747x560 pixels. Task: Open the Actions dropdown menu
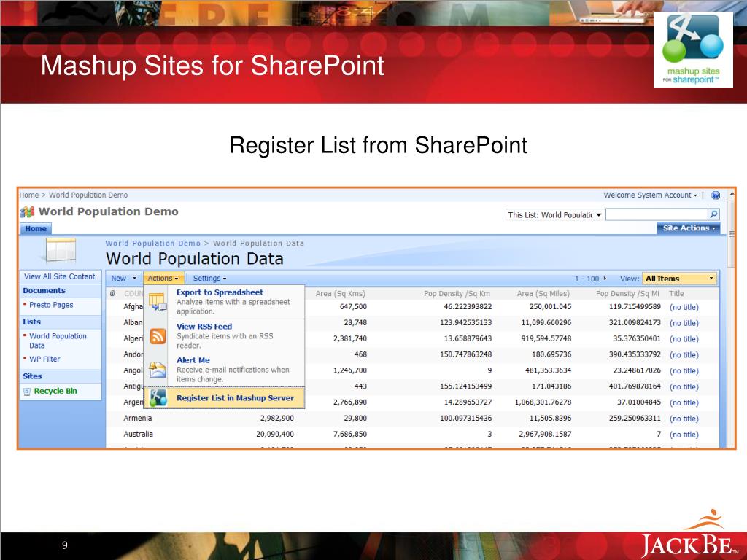coord(163,278)
